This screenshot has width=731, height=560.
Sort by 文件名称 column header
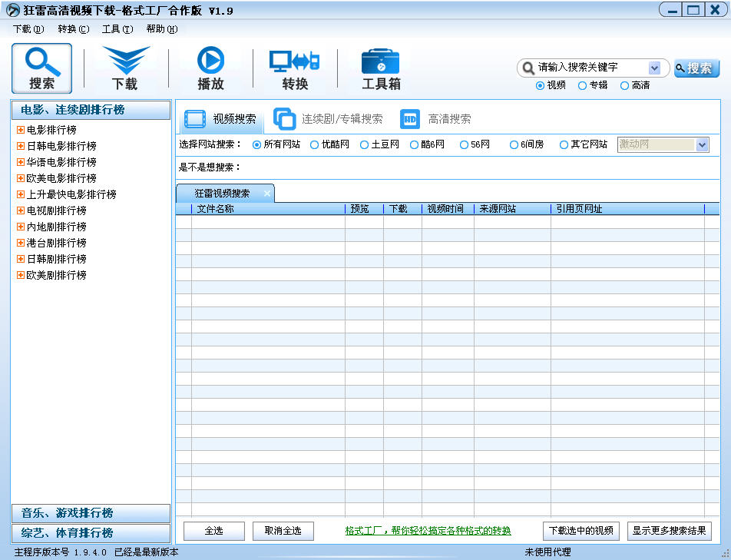tap(268, 209)
